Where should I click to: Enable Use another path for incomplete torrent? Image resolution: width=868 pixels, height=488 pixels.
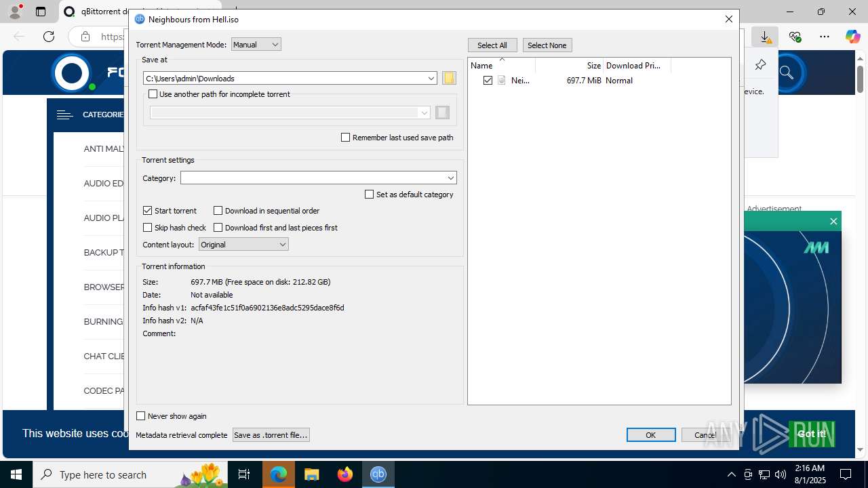coord(153,94)
